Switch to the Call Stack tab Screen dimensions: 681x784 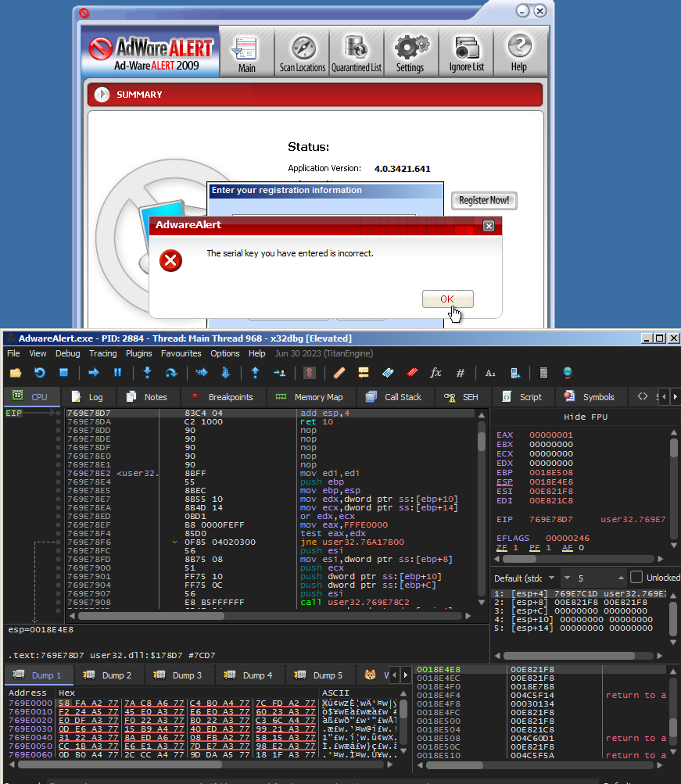click(x=394, y=397)
